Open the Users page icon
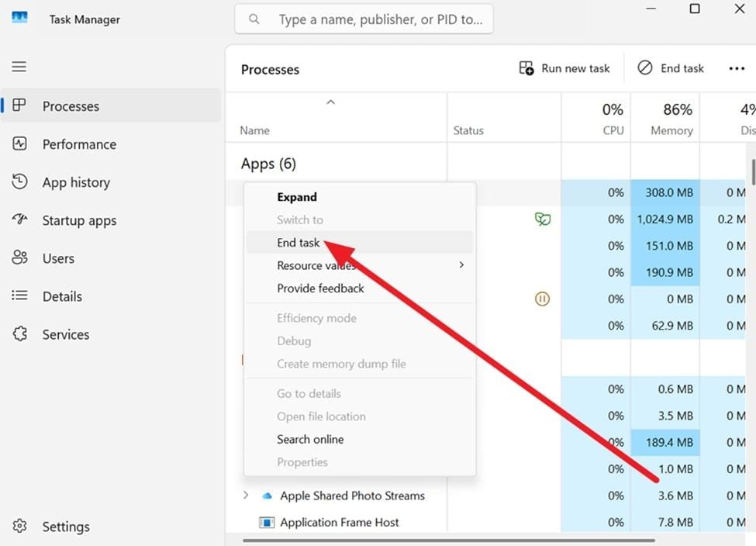Image resolution: width=756 pixels, height=546 pixels. 19,258
